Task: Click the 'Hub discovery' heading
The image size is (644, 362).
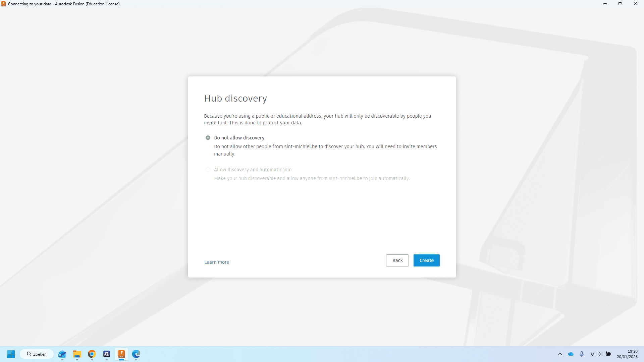Action: (235, 99)
